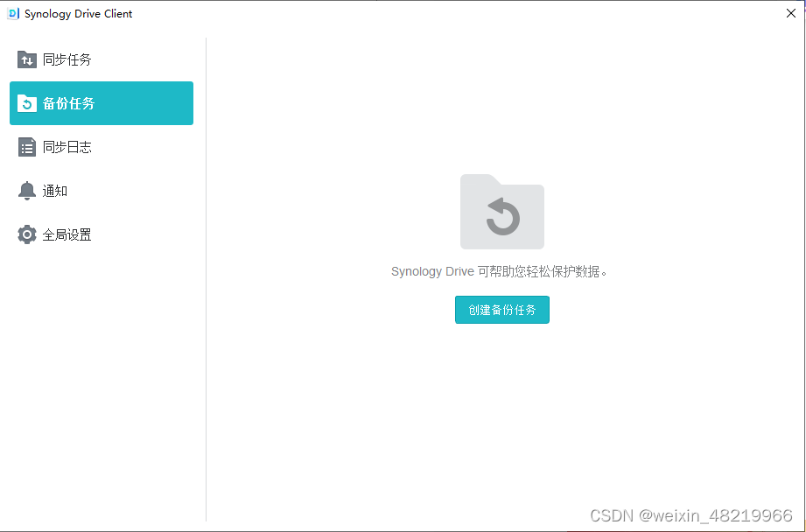Click the notification bell icon
Screen dimensions: 806x532
click(27, 191)
